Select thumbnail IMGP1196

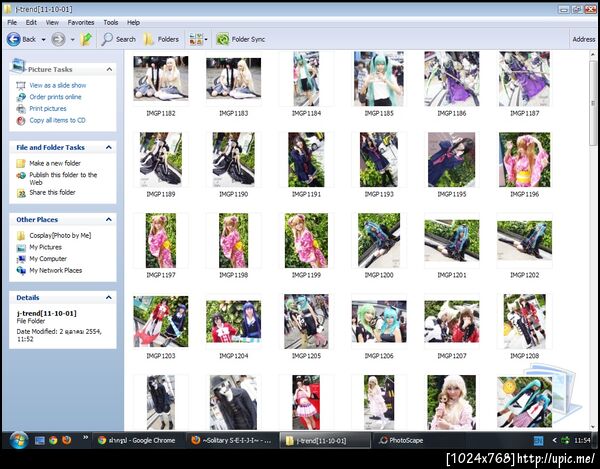tap(524, 160)
